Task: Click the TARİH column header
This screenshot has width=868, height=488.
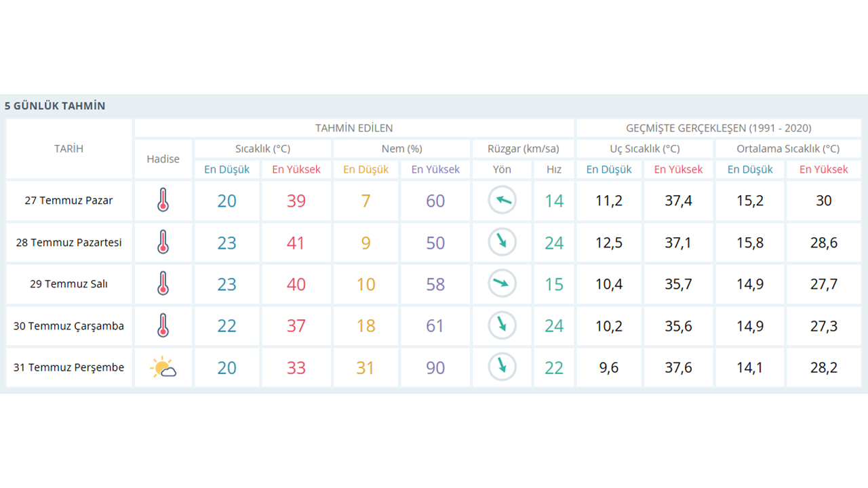Action: point(68,148)
